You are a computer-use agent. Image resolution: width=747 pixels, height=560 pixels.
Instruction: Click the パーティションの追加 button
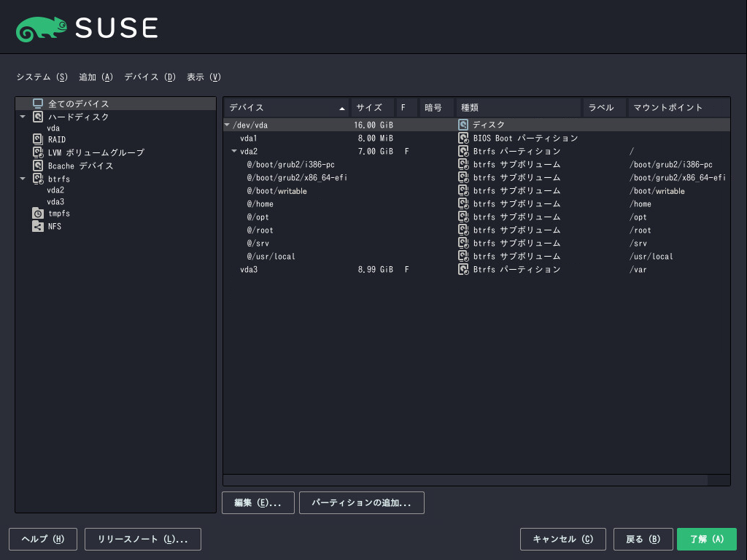pyautogui.click(x=361, y=502)
